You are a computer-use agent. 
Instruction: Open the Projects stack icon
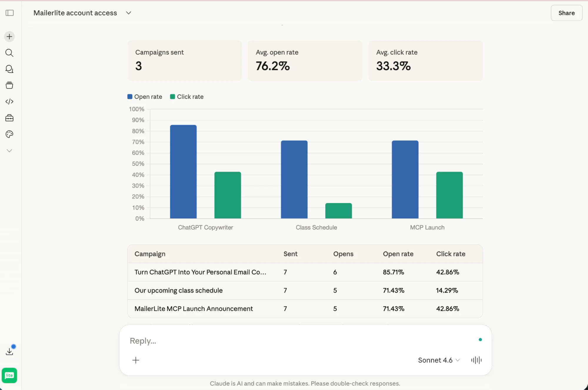point(9,85)
